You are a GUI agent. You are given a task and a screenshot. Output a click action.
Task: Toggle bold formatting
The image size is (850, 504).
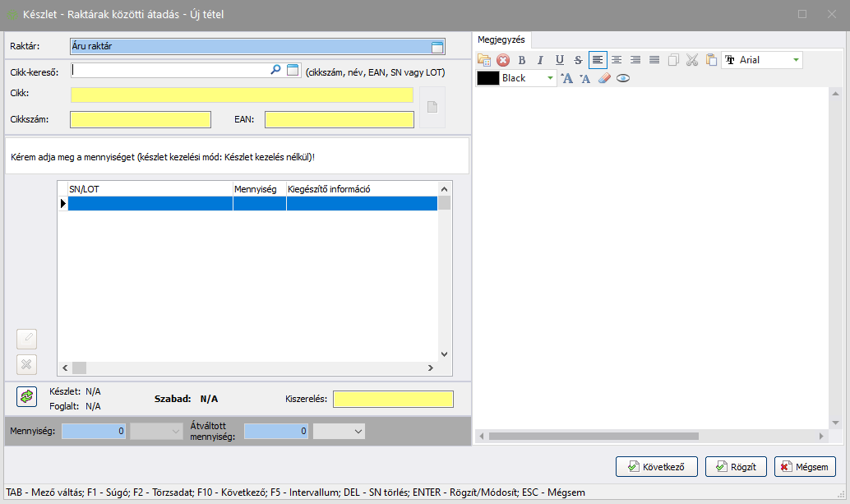[x=521, y=60]
